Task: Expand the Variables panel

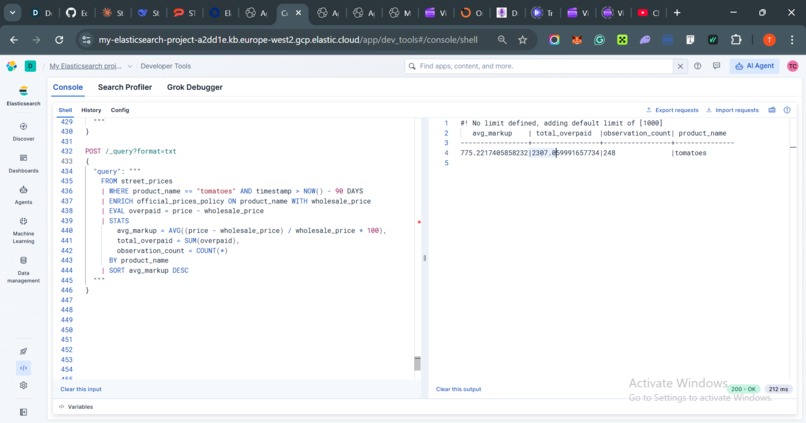Action: [x=76, y=407]
